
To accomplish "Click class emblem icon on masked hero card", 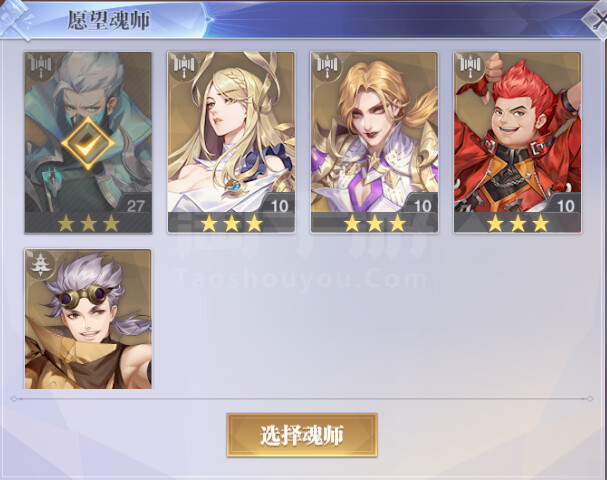I will 41,67.
